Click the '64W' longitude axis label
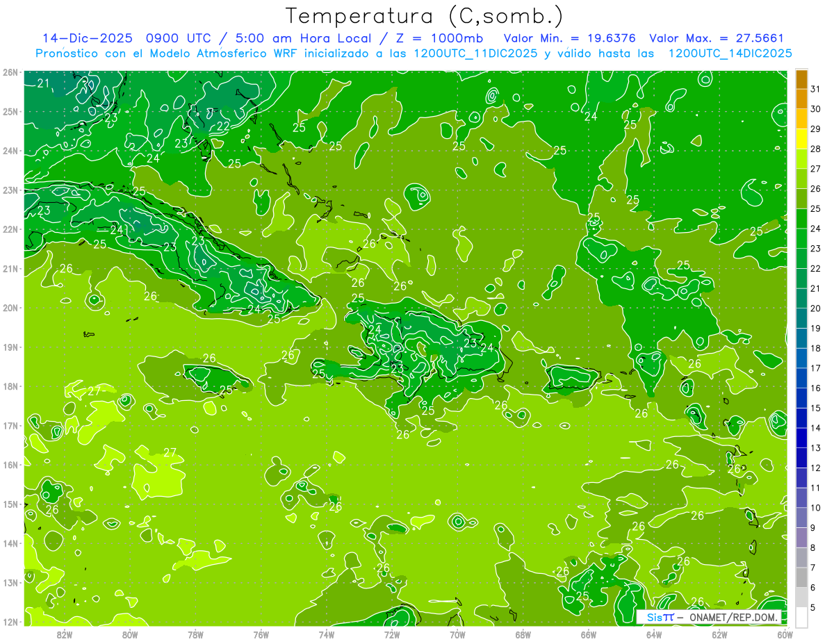Viewport: 834px width, 644px height. pyautogui.click(x=654, y=634)
